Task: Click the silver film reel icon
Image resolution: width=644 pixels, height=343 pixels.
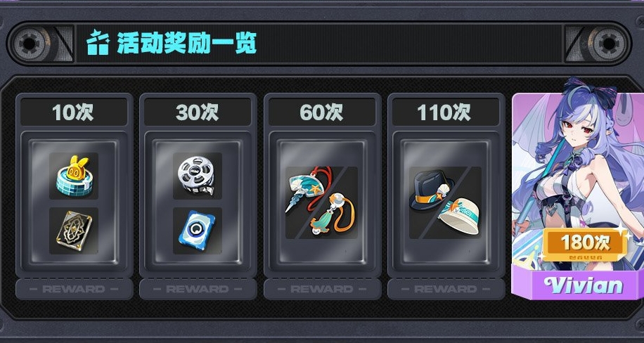Action: pos(198,176)
